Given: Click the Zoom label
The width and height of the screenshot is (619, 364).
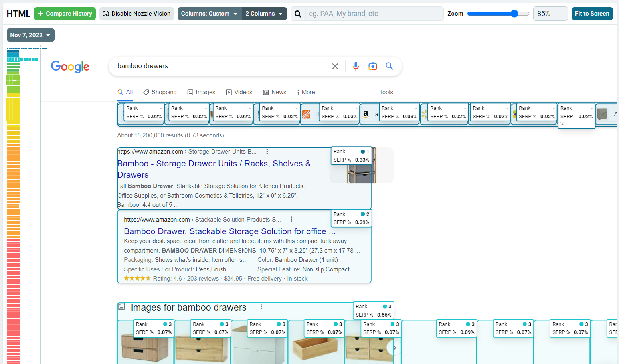Looking at the screenshot, I should 455,14.
